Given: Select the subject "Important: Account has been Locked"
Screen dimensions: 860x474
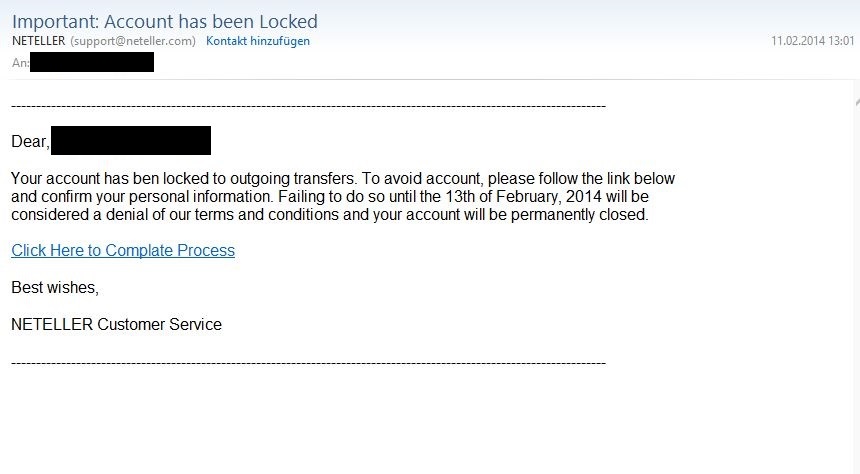Looking at the screenshot, I should [x=165, y=21].
